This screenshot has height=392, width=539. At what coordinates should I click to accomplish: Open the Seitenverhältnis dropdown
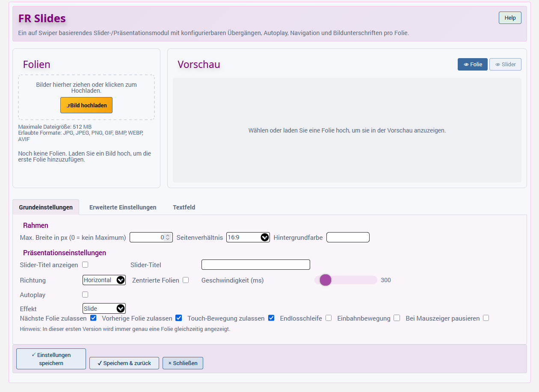click(x=248, y=237)
